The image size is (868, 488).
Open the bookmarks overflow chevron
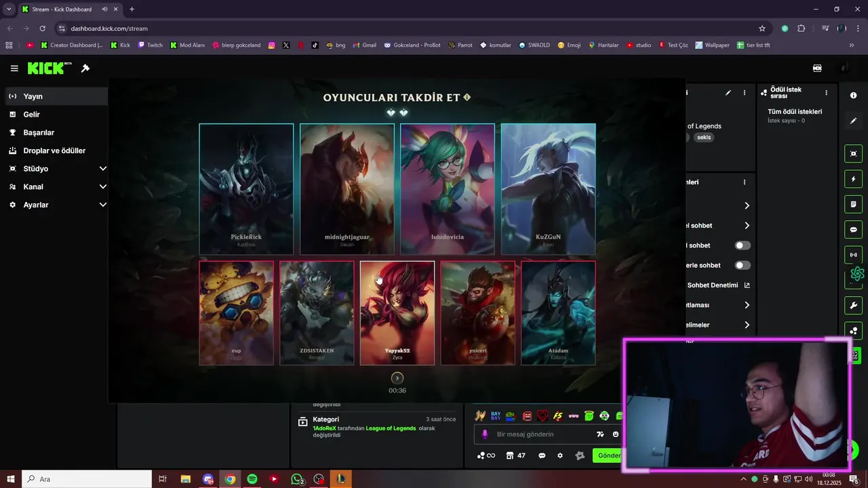852,45
